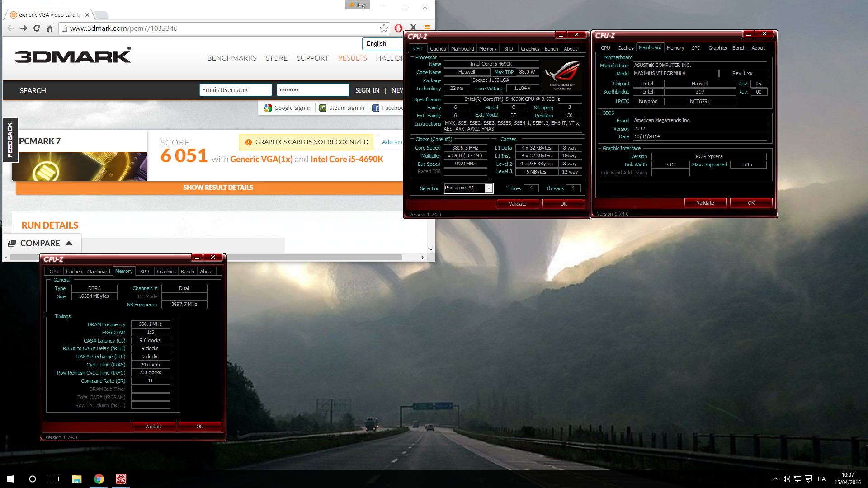This screenshot has width=868, height=488.
Task: Open About tab in CPU-Z memory window
Action: pyautogui.click(x=207, y=272)
